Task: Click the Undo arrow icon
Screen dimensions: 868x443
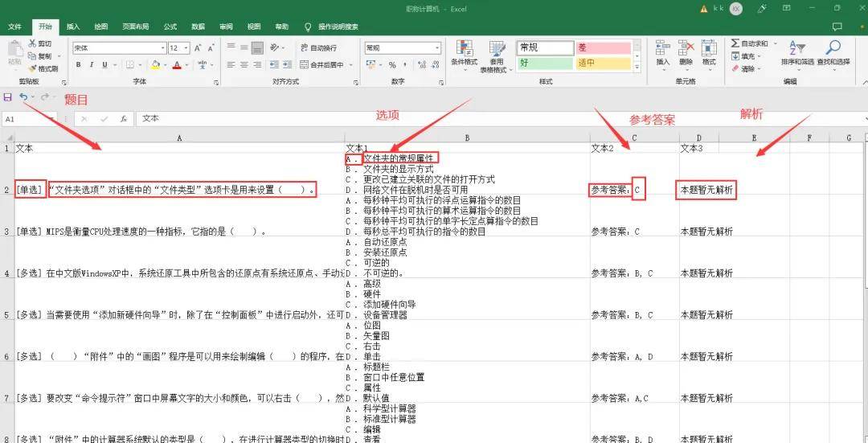Action: [x=23, y=97]
